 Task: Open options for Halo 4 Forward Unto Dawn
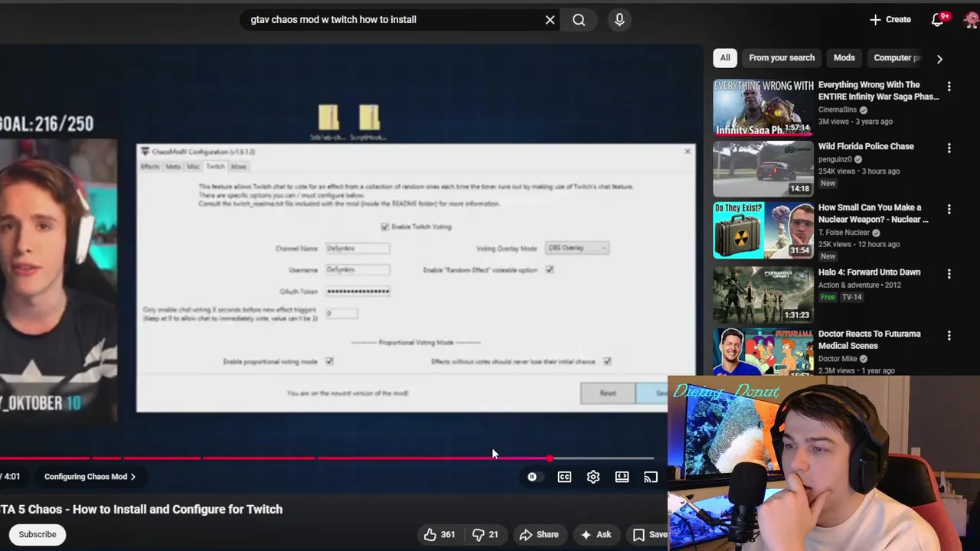pos(949,273)
